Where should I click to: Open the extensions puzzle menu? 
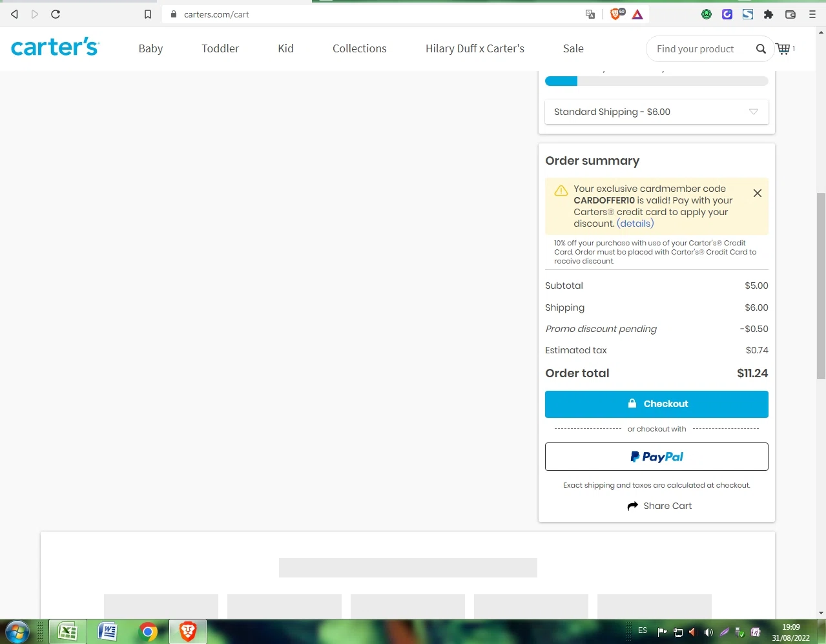coord(769,14)
